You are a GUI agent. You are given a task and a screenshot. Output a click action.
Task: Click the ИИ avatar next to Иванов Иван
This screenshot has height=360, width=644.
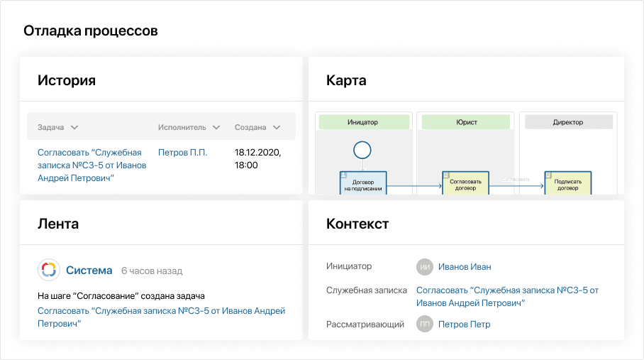tap(425, 267)
